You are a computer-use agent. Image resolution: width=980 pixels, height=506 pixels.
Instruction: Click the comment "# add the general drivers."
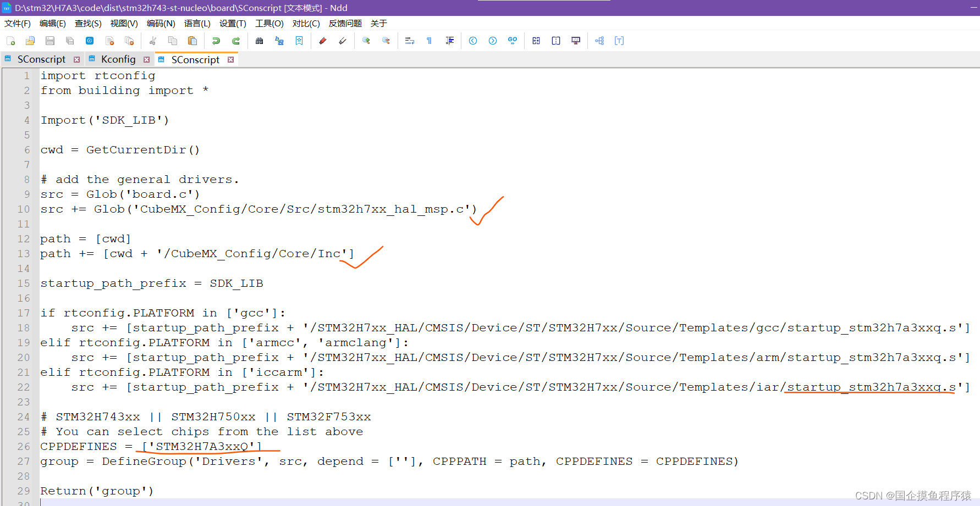click(140, 179)
